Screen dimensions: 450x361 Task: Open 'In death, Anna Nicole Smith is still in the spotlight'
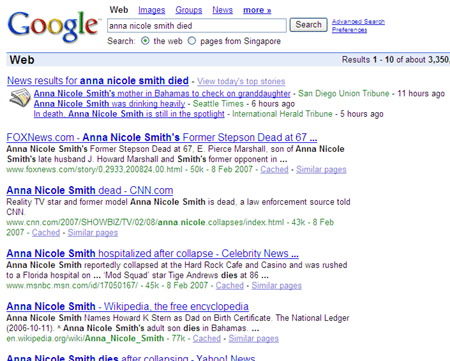[129, 114]
